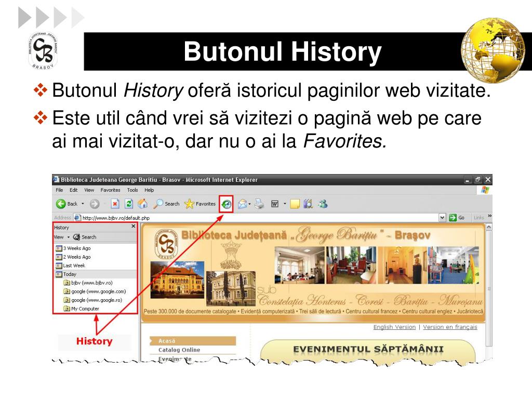Open the Mail button dropdown arrow

click(249, 204)
